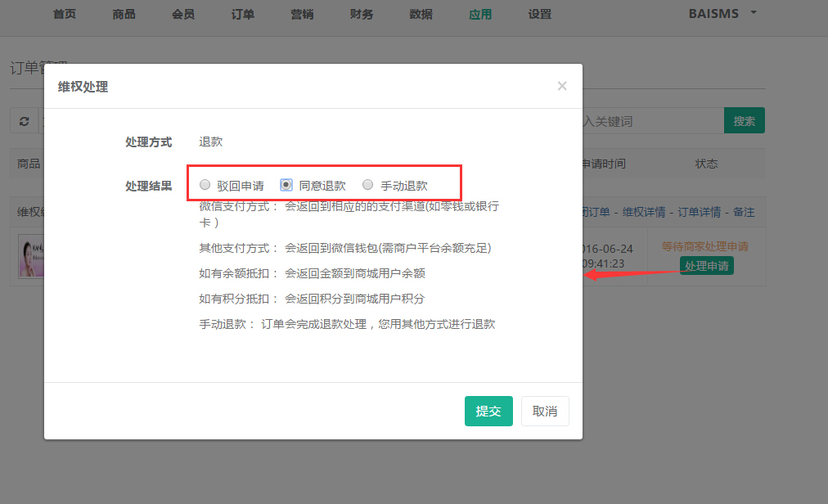This screenshot has height=504, width=828.
Task: Select 设置 in the top navigation
Action: tap(539, 14)
